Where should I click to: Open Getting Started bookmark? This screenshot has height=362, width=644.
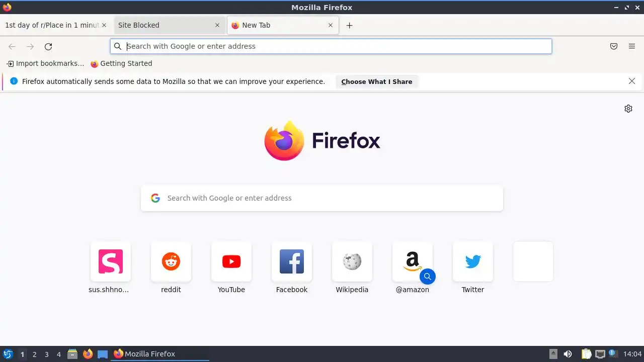coord(121,63)
